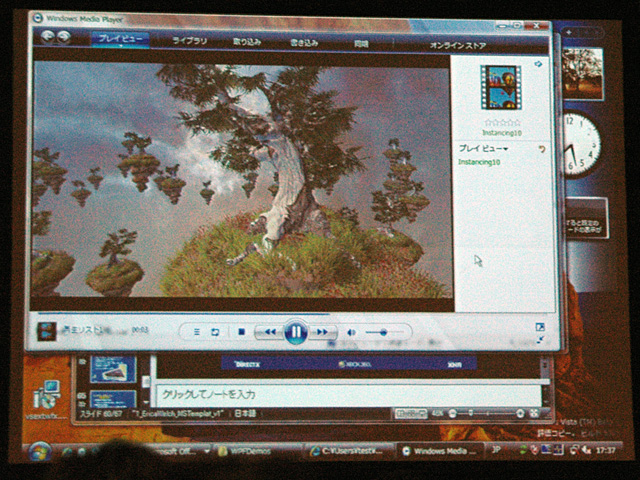Mute the speaker volume icon
640x480 pixels.
pos(351,332)
